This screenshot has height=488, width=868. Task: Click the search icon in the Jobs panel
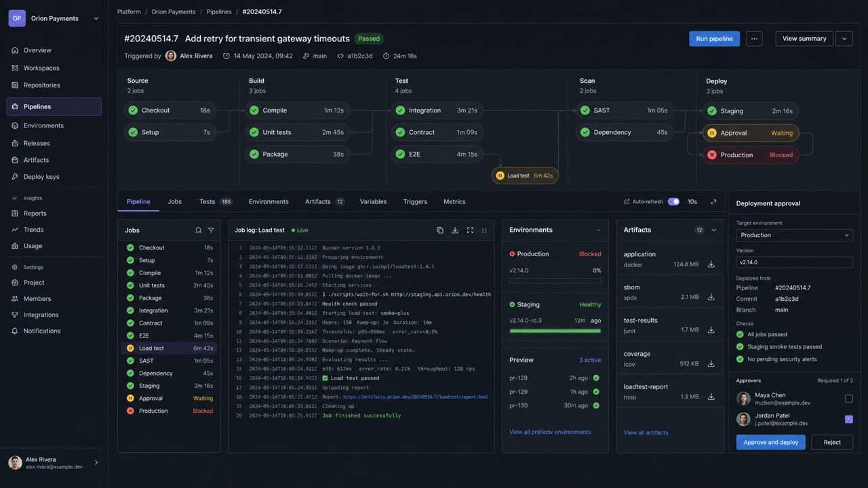click(x=199, y=230)
